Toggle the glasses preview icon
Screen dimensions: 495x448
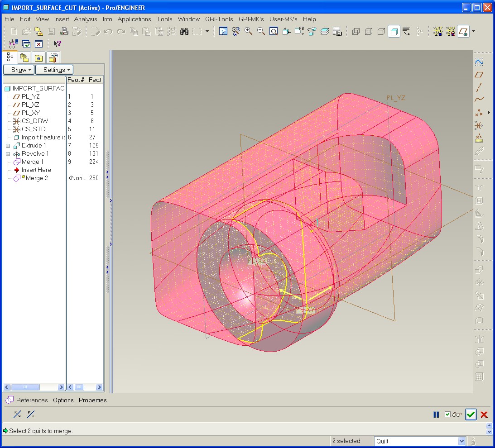coord(457,415)
